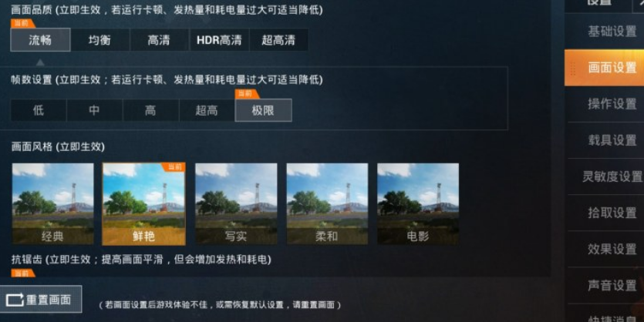Choose the 经典 style thumbnail
Screen dimensions: 644x322
pos(52,204)
